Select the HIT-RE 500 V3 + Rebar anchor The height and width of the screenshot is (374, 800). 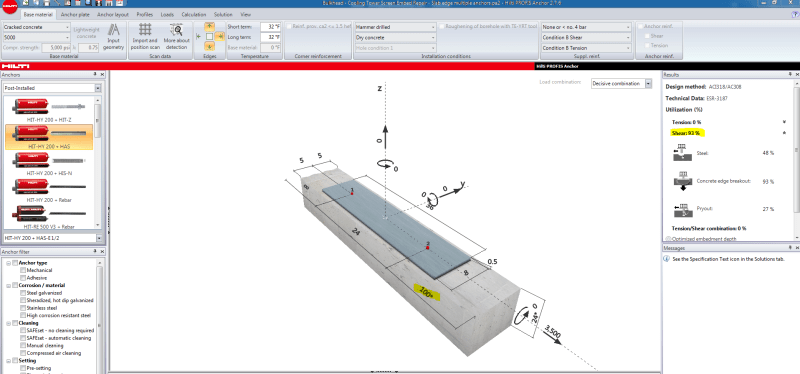(x=48, y=216)
